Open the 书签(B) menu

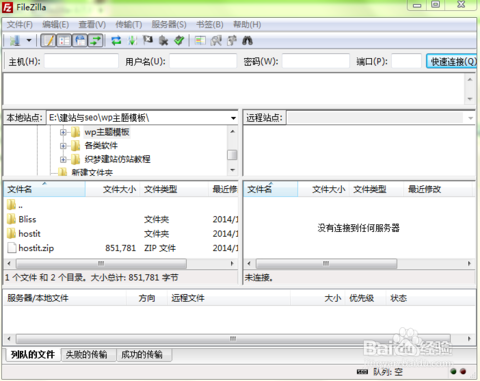[x=210, y=25]
